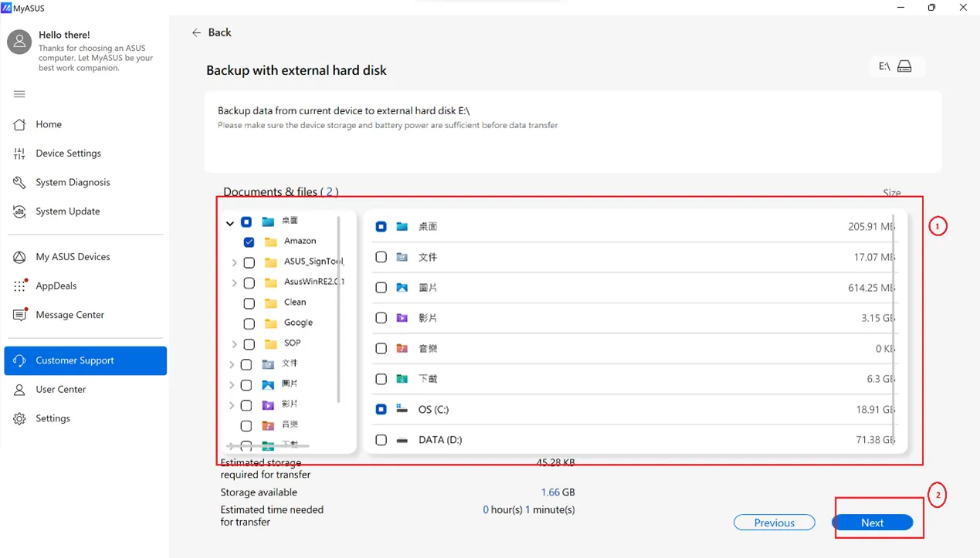Screen dimensions: 980x558
Task: Open Home from the sidebar
Action: (48, 124)
